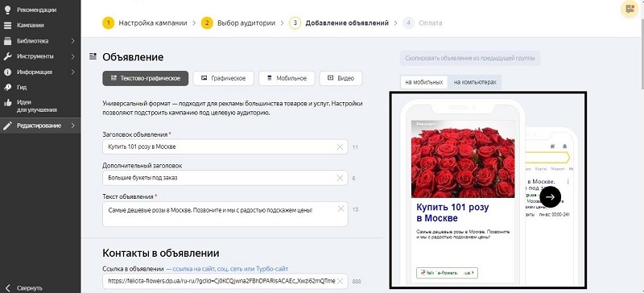The height and width of the screenshot is (293, 644).
Task: Go to step 4 Оплата
Action: (x=423, y=23)
